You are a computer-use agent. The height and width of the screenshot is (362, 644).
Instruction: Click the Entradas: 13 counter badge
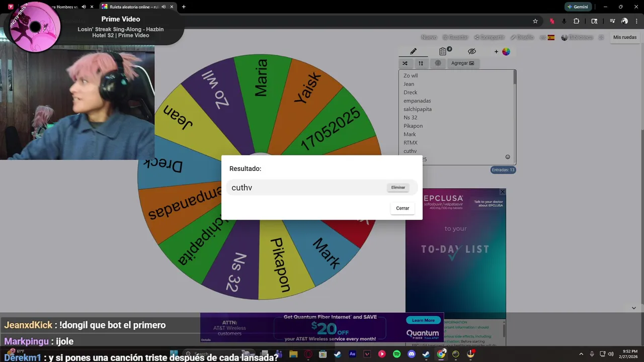coord(503,170)
